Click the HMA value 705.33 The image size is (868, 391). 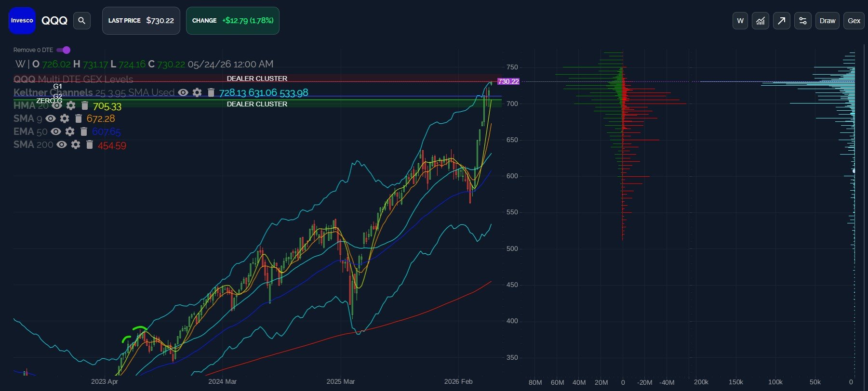[x=107, y=106]
